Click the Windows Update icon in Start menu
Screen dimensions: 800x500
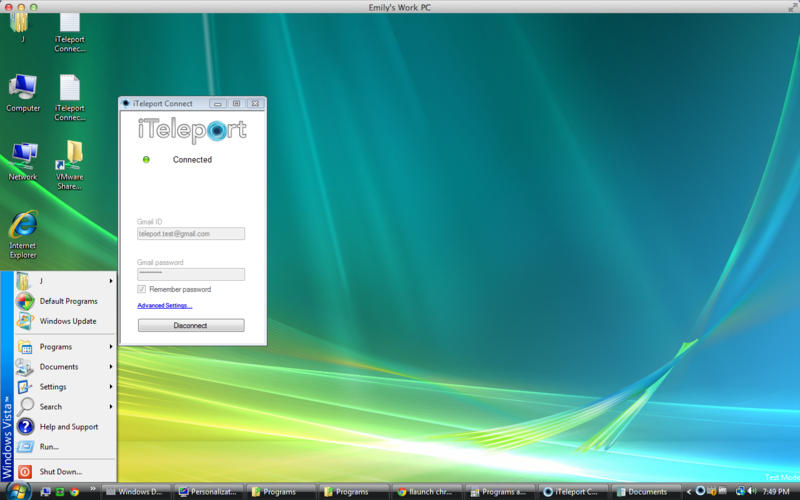pyautogui.click(x=26, y=321)
